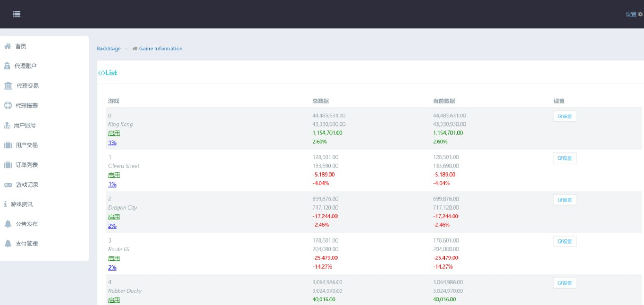Open 订单列表 in the sidebar
Screen dimensions: 644x305
[x=27, y=165]
